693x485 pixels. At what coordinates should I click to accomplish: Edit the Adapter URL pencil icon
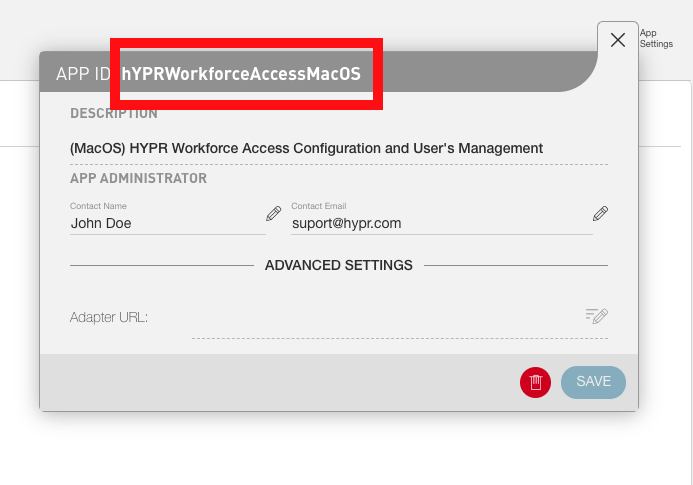tap(597, 316)
